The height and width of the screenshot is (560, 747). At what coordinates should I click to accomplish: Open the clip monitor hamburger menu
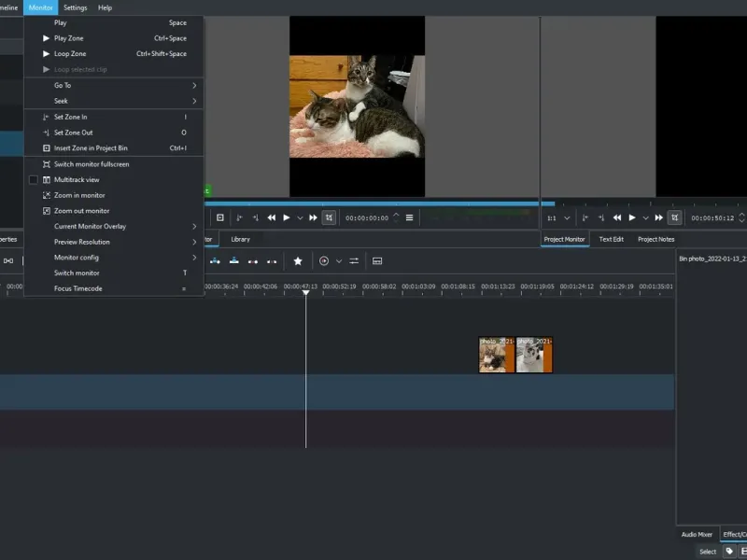click(x=409, y=217)
